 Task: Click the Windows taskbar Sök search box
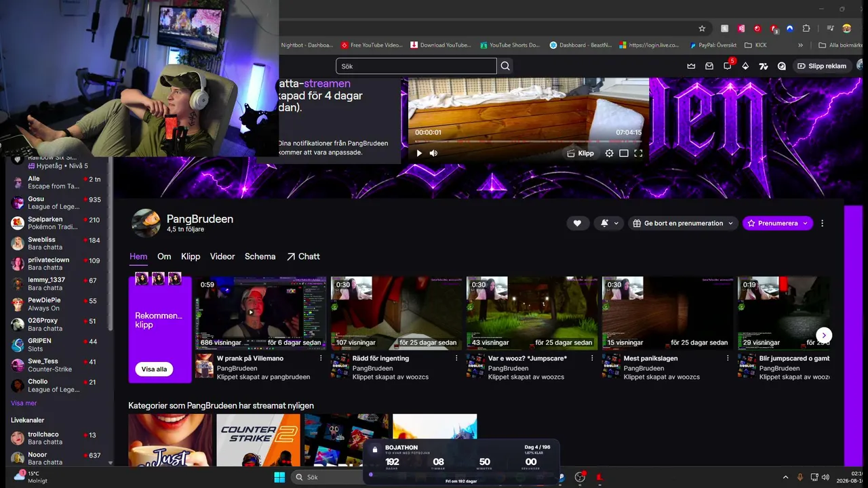[x=329, y=477]
